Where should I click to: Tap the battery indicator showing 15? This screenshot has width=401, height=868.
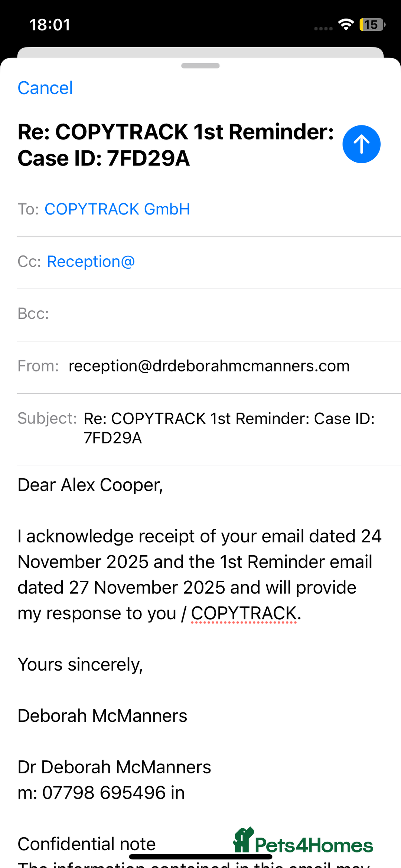click(x=372, y=25)
